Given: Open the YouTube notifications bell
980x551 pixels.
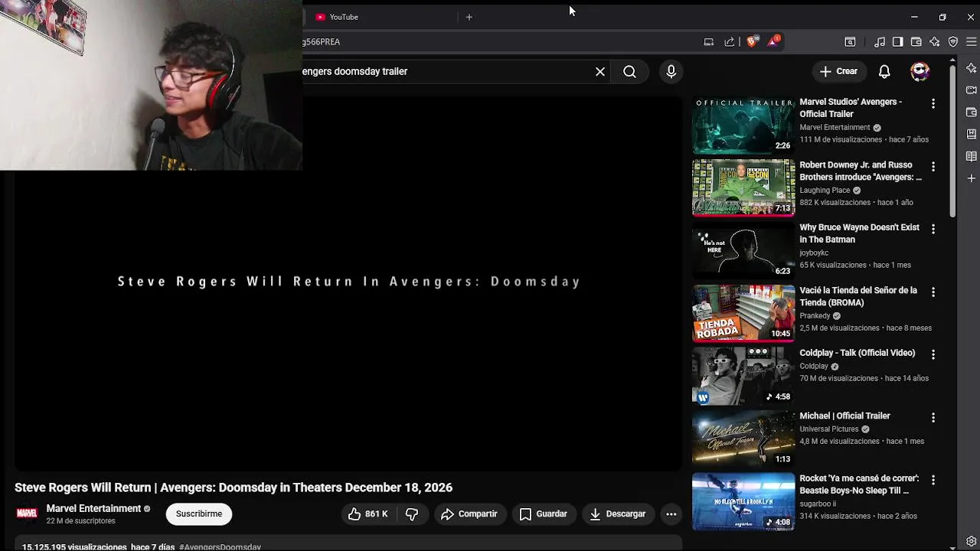Looking at the screenshot, I should [x=884, y=71].
